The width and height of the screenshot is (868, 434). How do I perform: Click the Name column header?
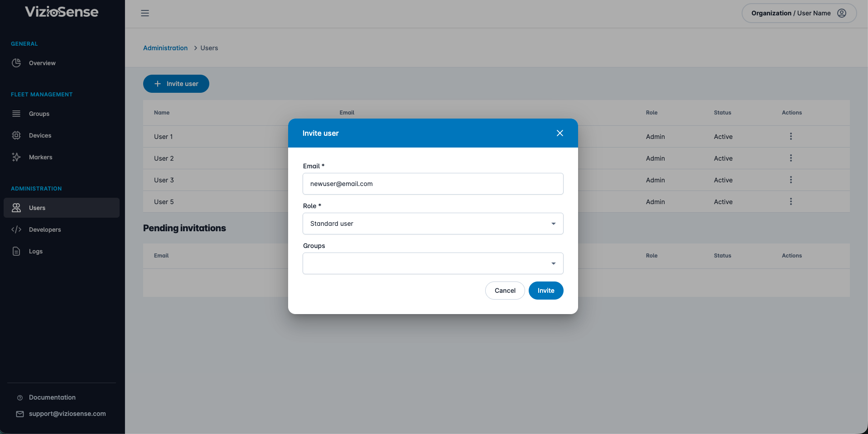tap(162, 113)
